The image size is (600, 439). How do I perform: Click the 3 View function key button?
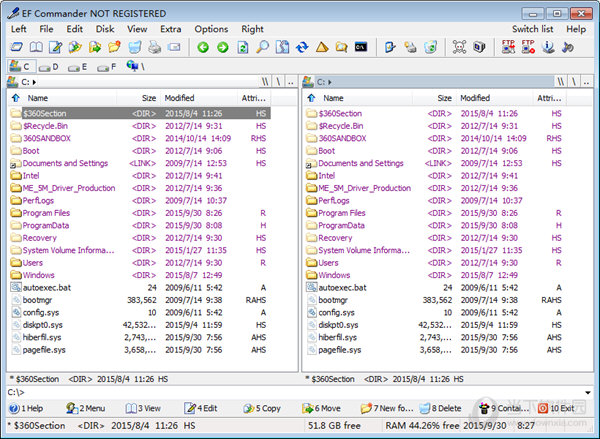[x=143, y=408]
